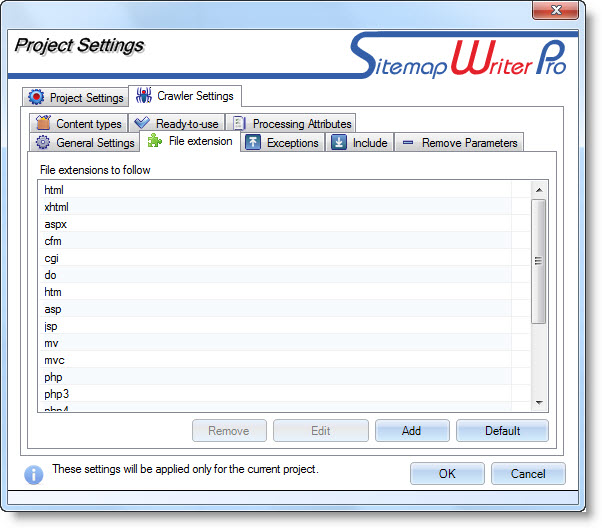Screen dimensions: 602x528
Task: Select the "php3" extension row
Action: (x=284, y=394)
